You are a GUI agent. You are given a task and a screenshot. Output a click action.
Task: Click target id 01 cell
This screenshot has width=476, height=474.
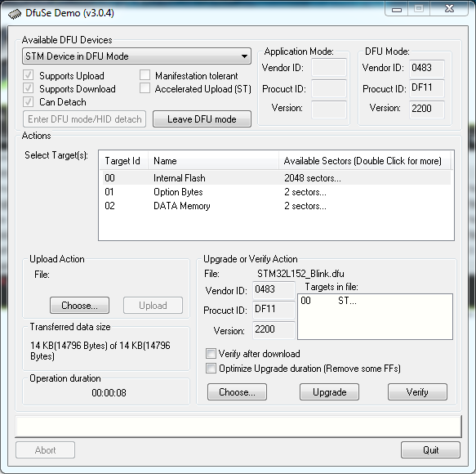[109, 192]
